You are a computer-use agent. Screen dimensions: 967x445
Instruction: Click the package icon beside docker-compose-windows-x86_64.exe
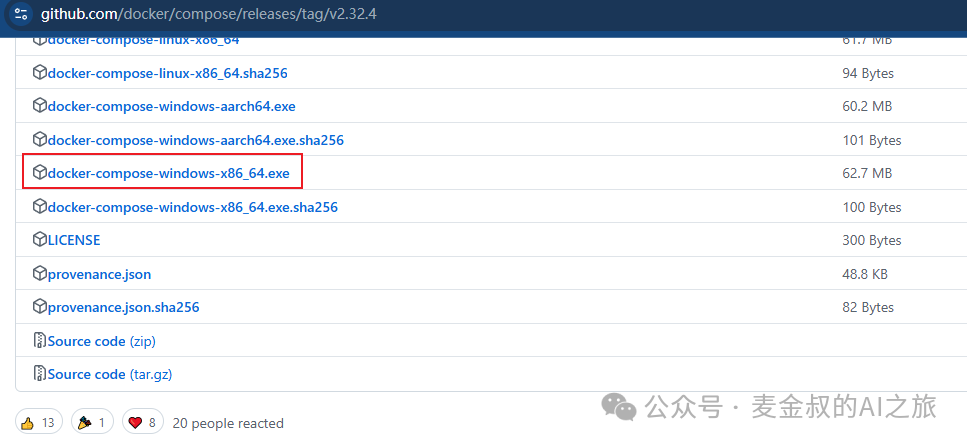click(40, 173)
